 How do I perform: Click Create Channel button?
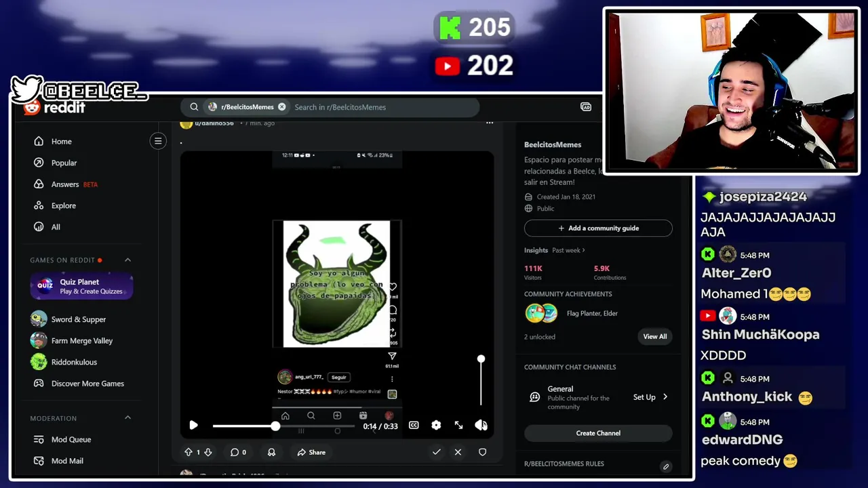pyautogui.click(x=598, y=433)
